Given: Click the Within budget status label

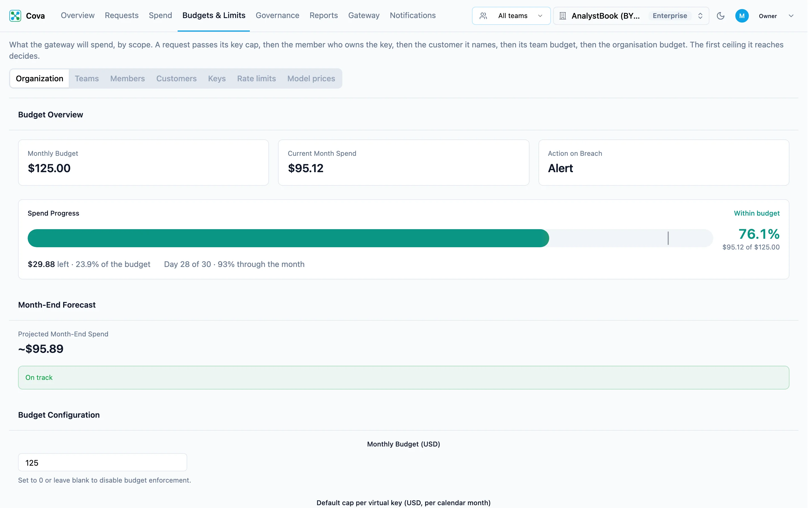Looking at the screenshot, I should click(757, 213).
